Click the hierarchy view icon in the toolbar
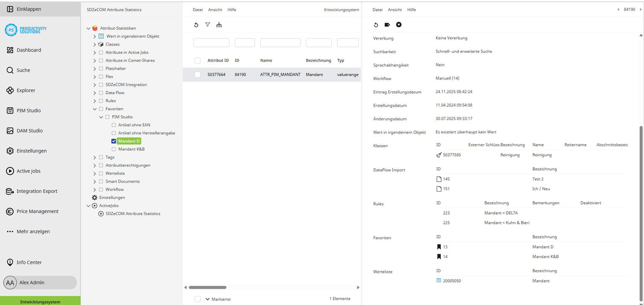This screenshot has height=305, width=644. point(219,25)
